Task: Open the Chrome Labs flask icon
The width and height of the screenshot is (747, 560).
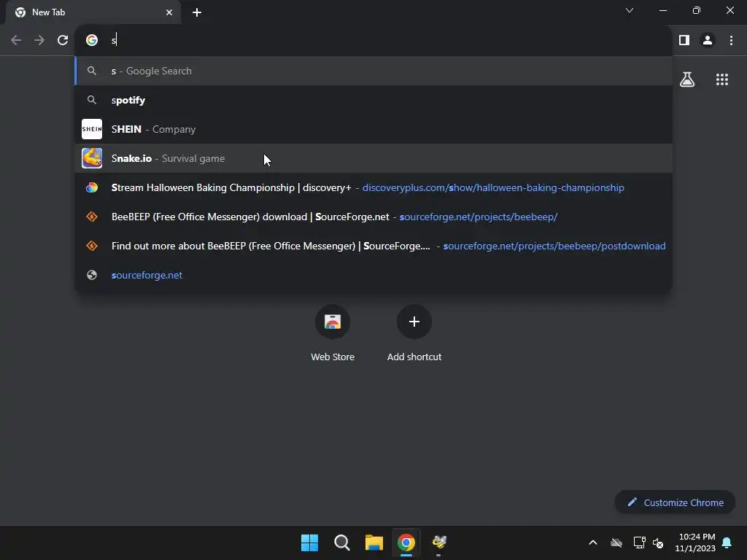Action: pos(687,79)
